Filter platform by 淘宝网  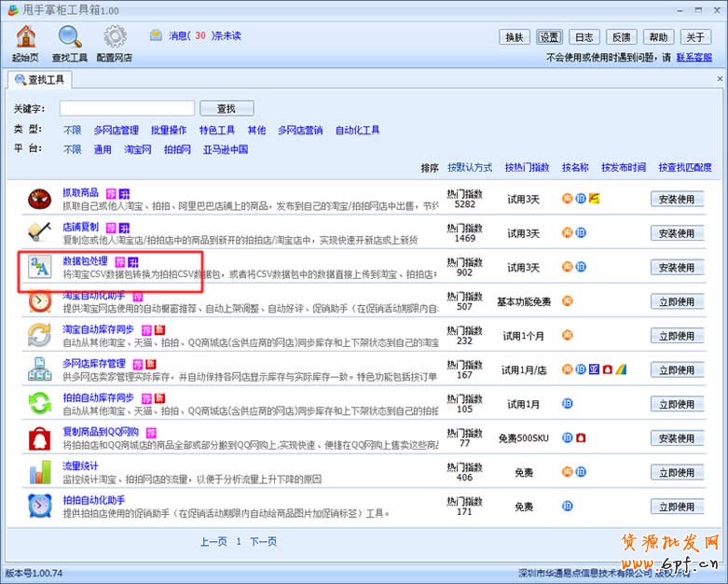[138, 149]
